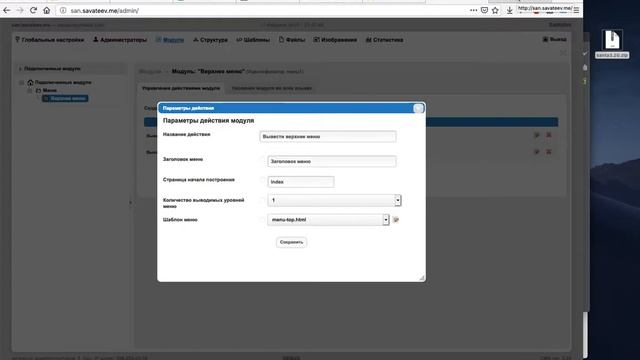
Task: Click the Название действия input field
Action: 328,136
